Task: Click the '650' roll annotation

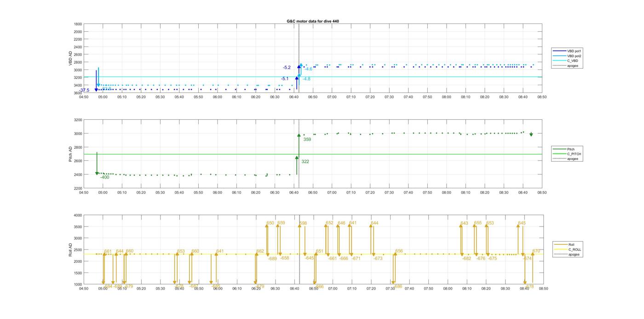Action: coord(270,223)
